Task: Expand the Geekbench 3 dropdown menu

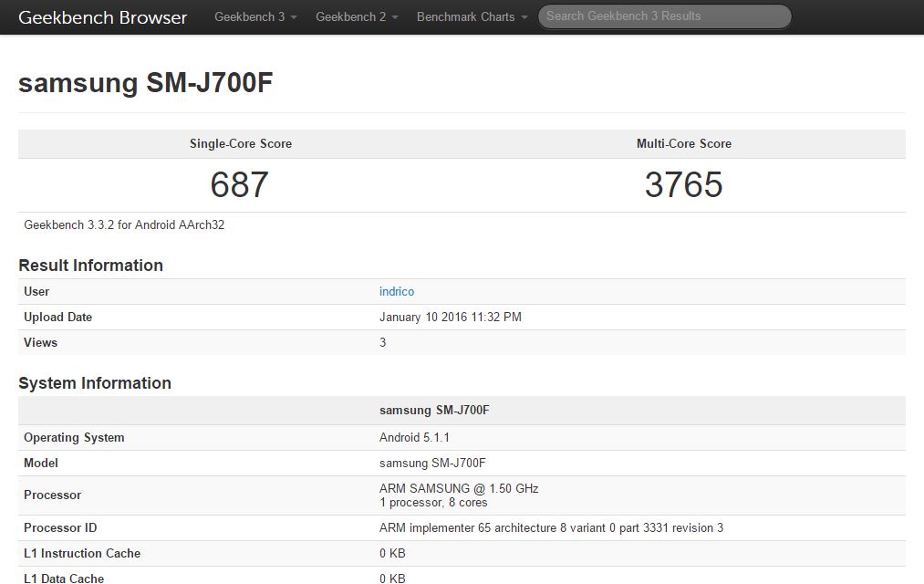Action: [255, 16]
